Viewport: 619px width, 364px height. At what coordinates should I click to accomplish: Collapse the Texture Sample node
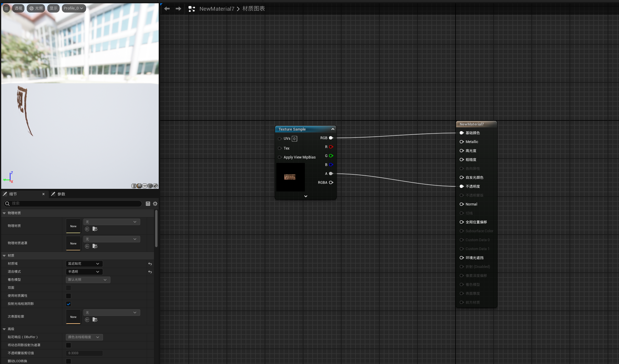(333, 129)
